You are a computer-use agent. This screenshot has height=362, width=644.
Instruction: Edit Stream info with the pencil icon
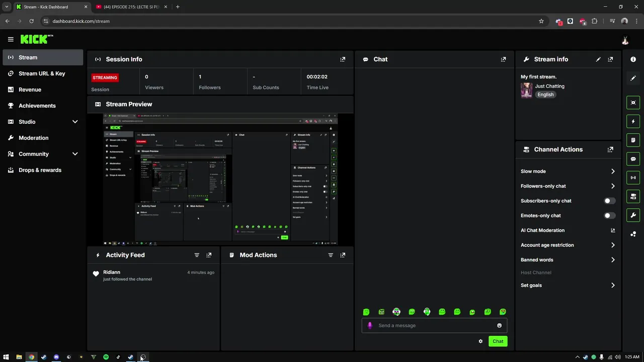(598, 59)
